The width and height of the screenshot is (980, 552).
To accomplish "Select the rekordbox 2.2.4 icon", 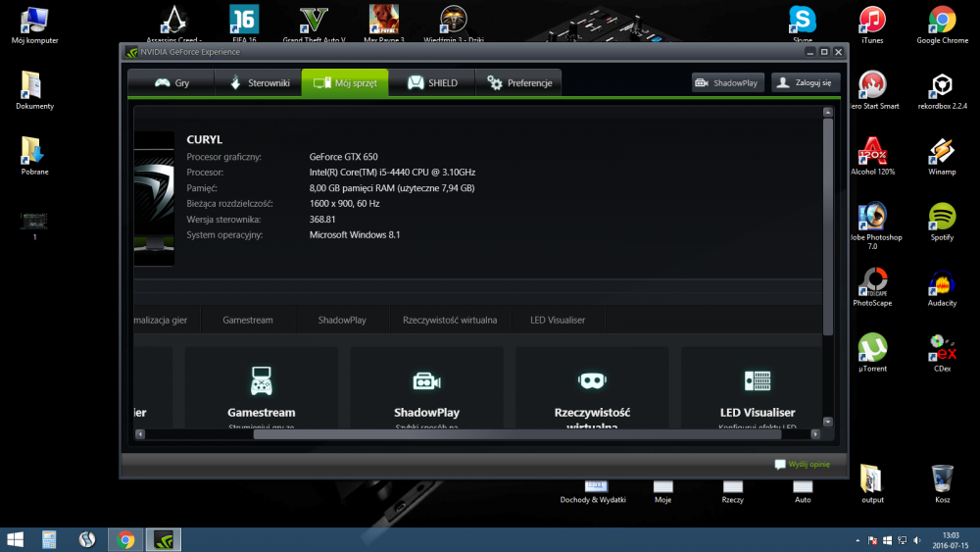I will pos(943,90).
